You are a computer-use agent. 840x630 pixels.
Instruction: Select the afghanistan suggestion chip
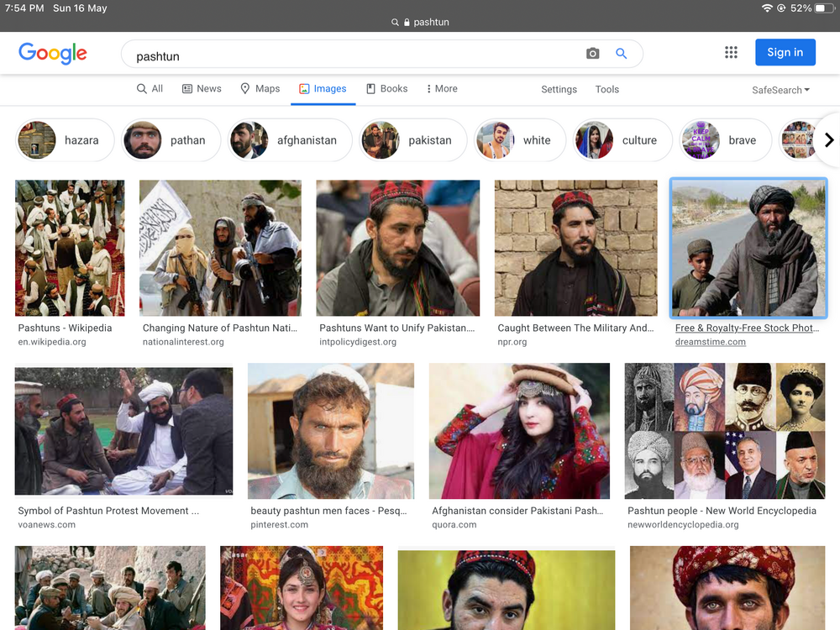290,140
